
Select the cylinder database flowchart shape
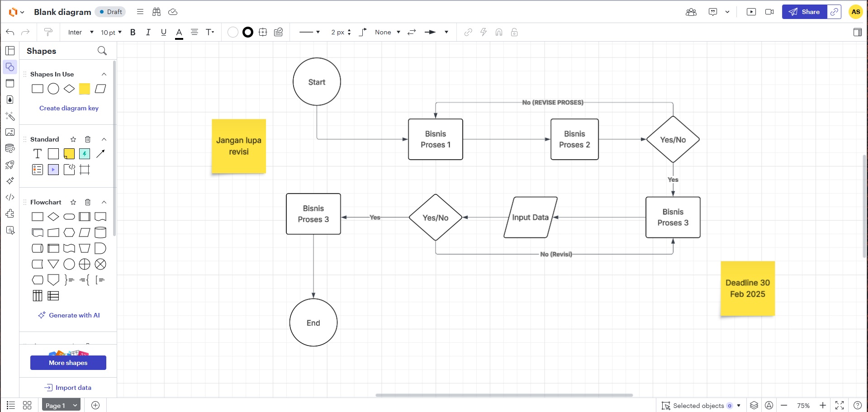[100, 232]
